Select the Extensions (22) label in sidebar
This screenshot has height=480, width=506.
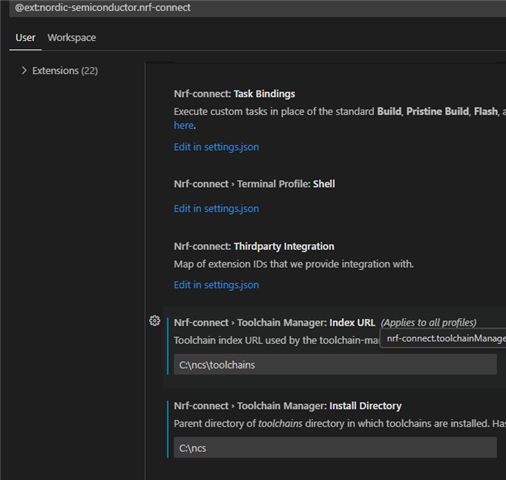pyautogui.click(x=65, y=71)
